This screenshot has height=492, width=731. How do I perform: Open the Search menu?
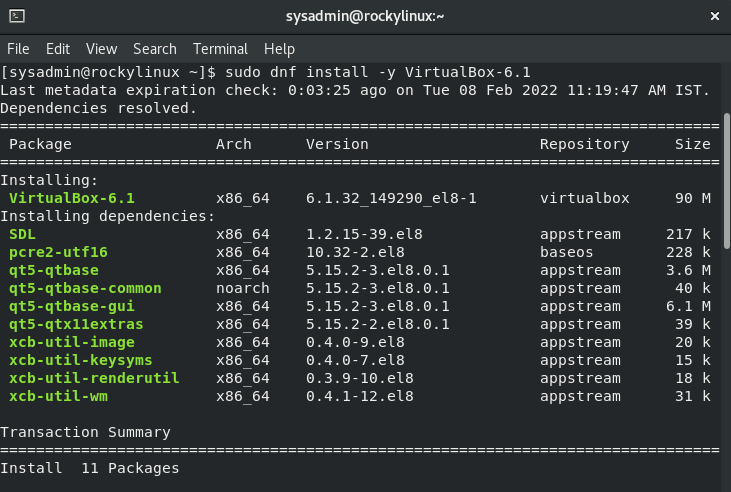pos(155,49)
